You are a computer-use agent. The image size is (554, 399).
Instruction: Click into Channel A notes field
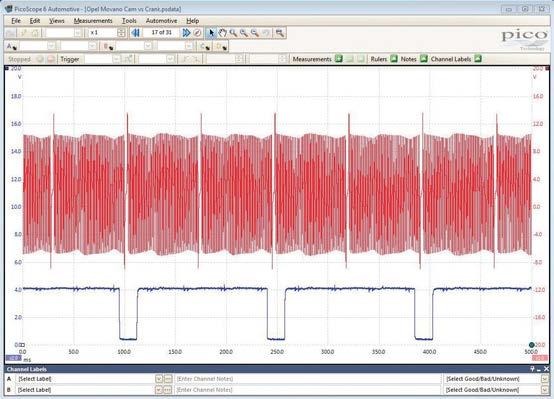click(307, 379)
